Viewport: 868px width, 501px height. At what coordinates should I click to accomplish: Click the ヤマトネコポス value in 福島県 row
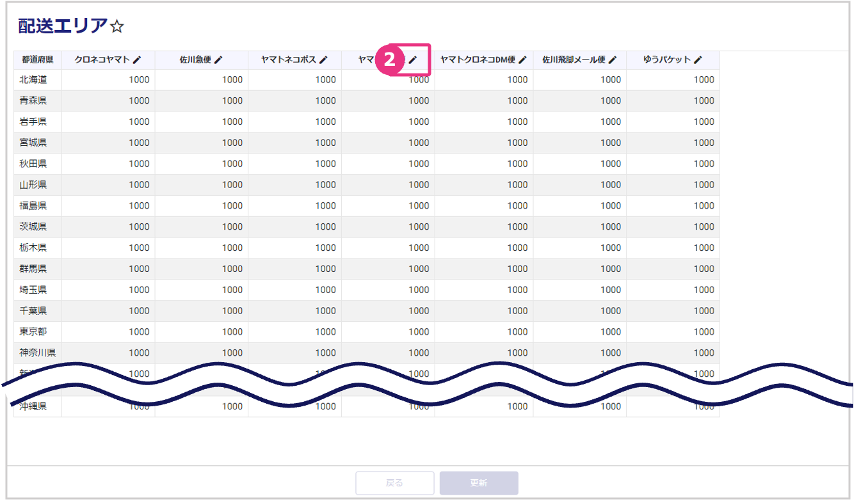point(325,205)
